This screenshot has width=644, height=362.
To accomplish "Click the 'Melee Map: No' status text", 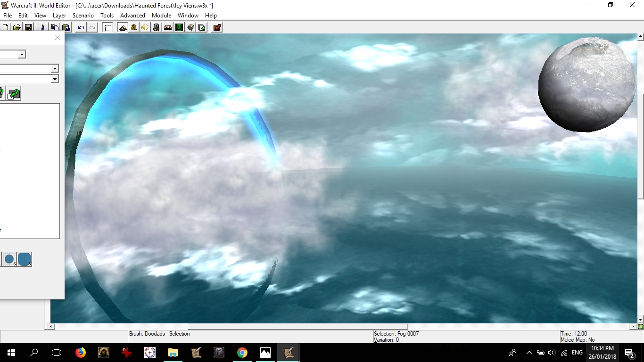I will [x=578, y=340].
